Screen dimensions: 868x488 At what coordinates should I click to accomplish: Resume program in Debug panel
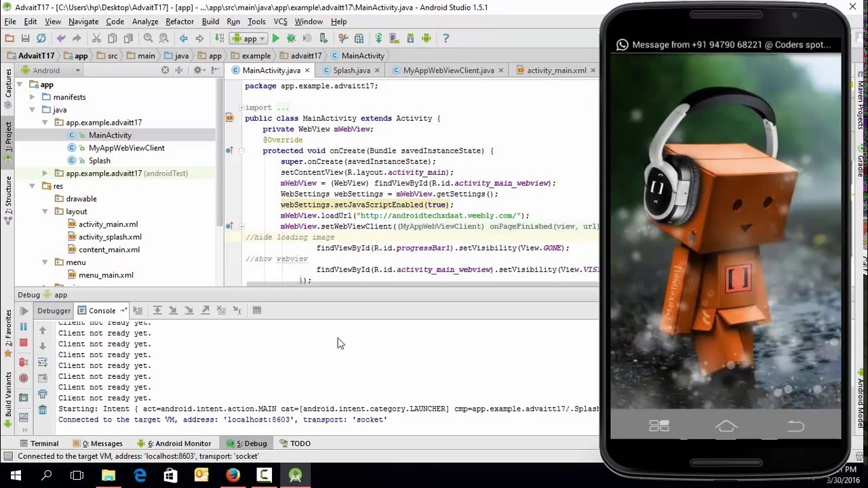pyautogui.click(x=24, y=310)
